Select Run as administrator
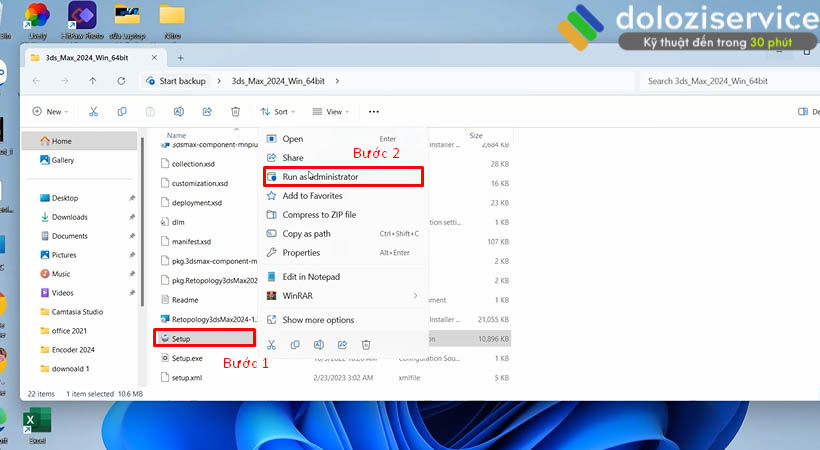This screenshot has height=450, width=820. point(320,177)
